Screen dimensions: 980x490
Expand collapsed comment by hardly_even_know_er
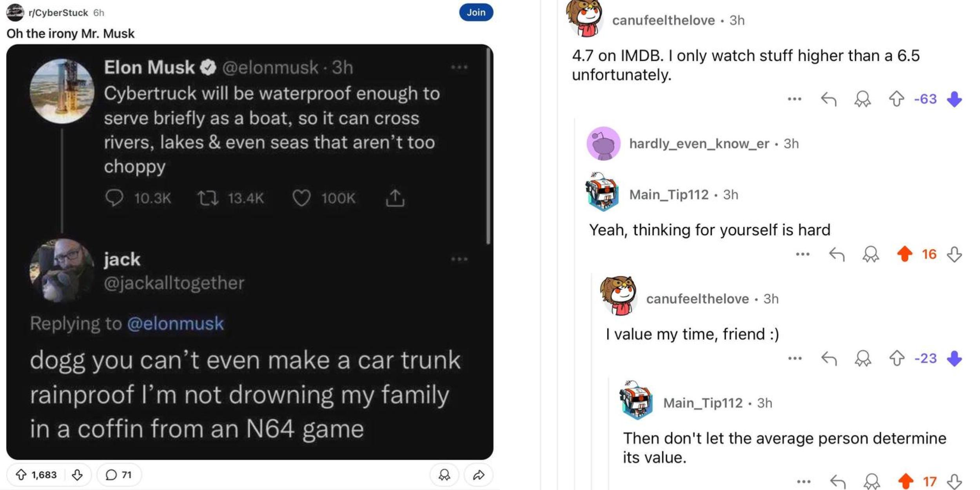pyautogui.click(x=699, y=144)
